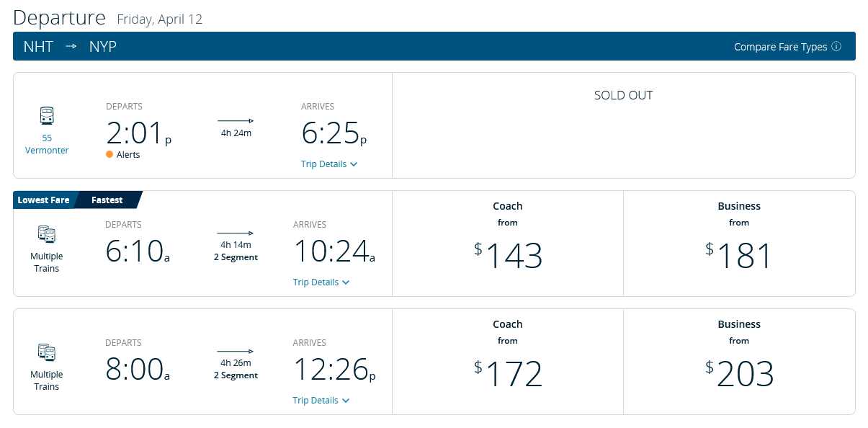868x428 pixels.
Task: Expand Trip Details for the 2:01p Vermonter
Action: [x=329, y=164]
